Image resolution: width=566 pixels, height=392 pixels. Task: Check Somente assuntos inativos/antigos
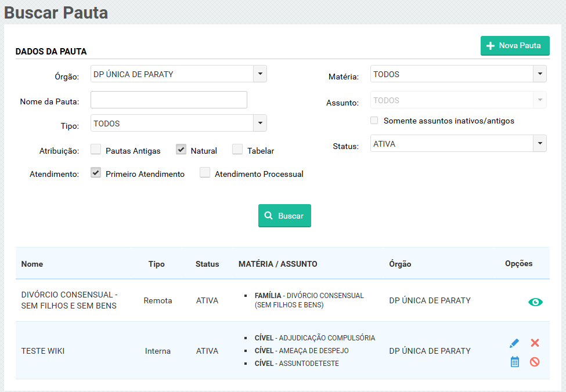point(374,121)
